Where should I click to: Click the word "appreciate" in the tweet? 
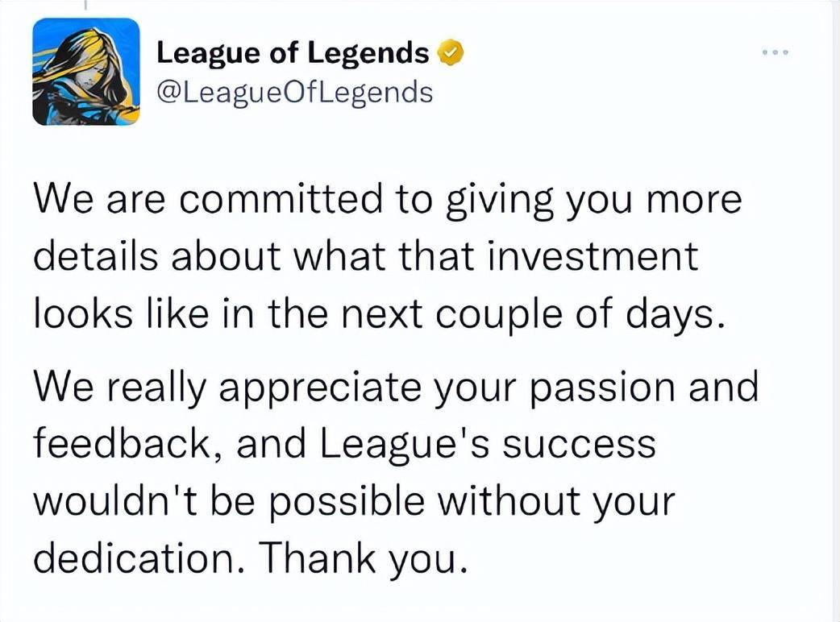pyautogui.click(x=320, y=388)
